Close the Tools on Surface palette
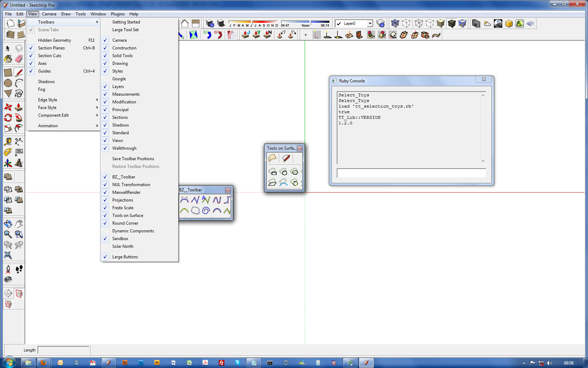This screenshot has height=368, width=588. (x=300, y=148)
